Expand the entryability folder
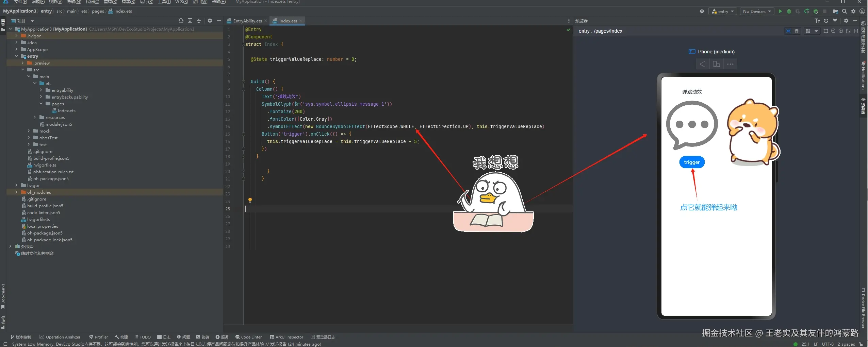Image resolution: width=868 pixels, height=347 pixels. [x=41, y=90]
